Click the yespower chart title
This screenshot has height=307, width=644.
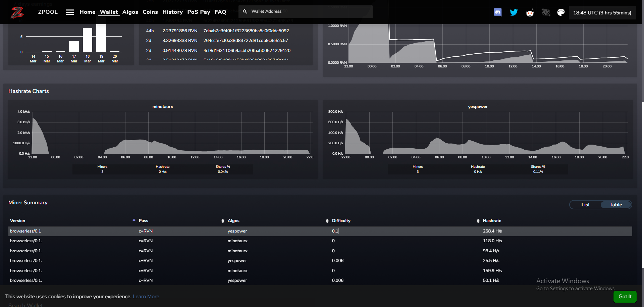478,107
